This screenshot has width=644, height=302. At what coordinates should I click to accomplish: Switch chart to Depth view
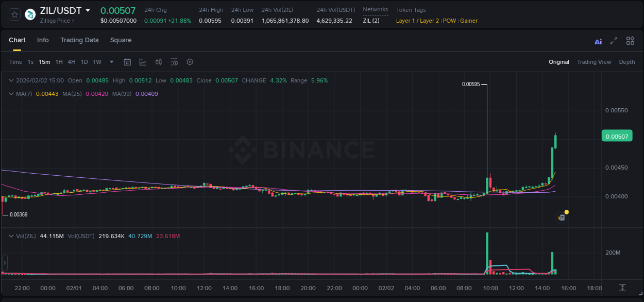(626, 62)
